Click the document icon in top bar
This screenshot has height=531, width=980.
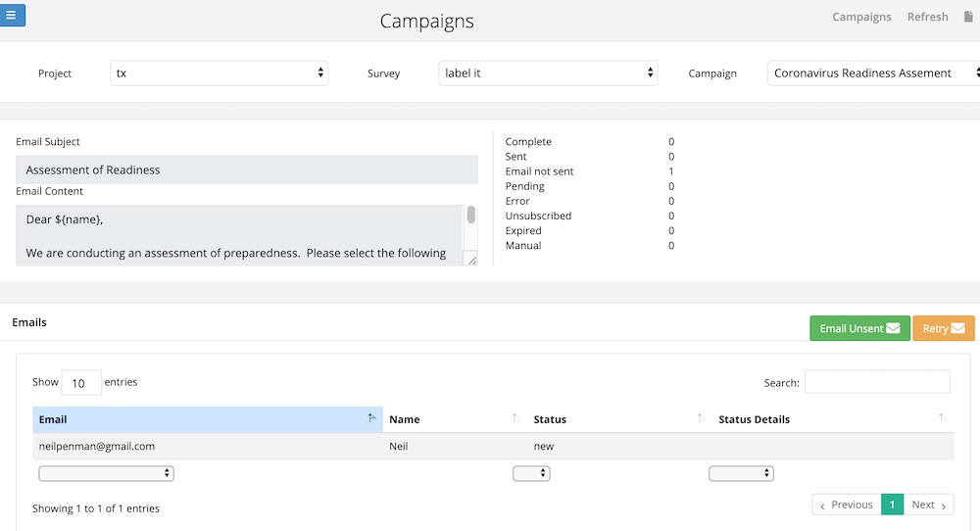pyautogui.click(x=969, y=17)
